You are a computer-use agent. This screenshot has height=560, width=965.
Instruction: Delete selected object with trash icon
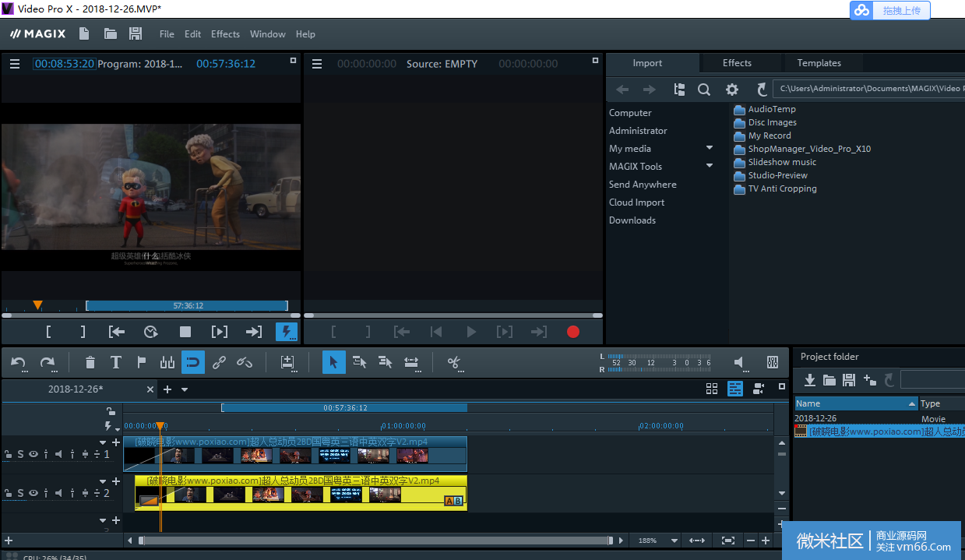click(x=90, y=362)
